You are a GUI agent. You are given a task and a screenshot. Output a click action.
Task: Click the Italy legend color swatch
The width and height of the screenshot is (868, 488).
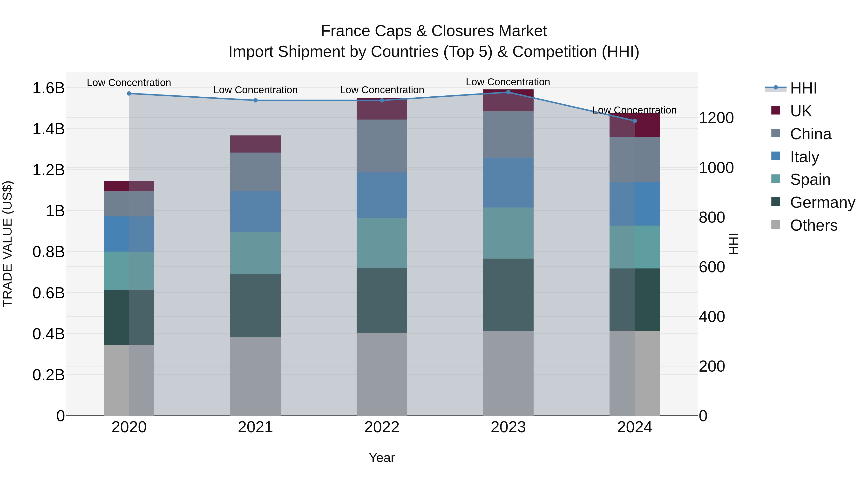tap(776, 156)
